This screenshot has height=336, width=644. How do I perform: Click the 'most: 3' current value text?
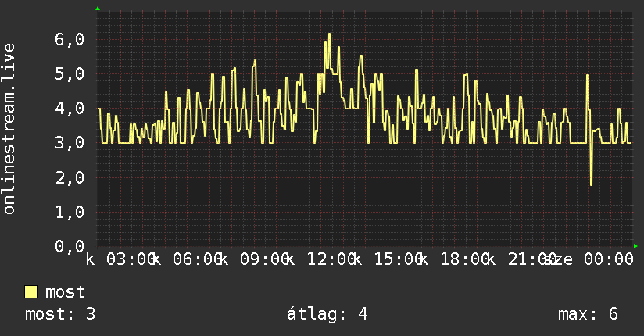point(60,314)
